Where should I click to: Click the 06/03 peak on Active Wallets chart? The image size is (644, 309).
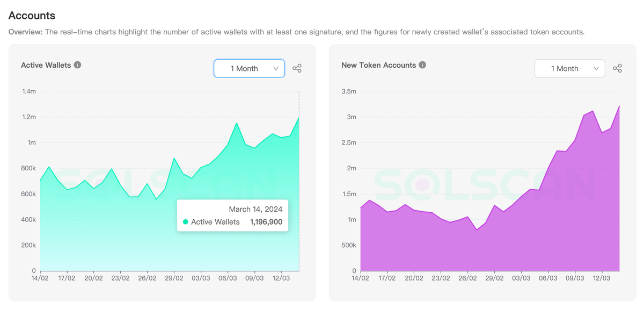point(237,124)
